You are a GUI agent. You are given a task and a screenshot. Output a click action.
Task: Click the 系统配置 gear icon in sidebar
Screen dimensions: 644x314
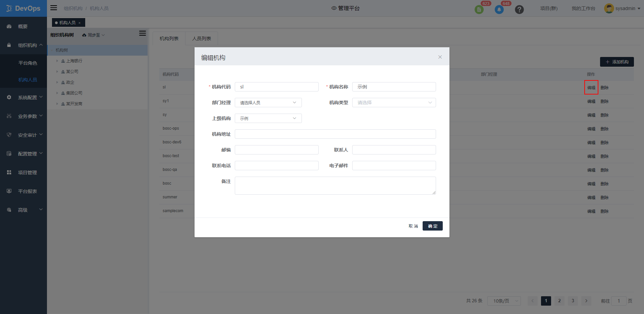(9, 98)
